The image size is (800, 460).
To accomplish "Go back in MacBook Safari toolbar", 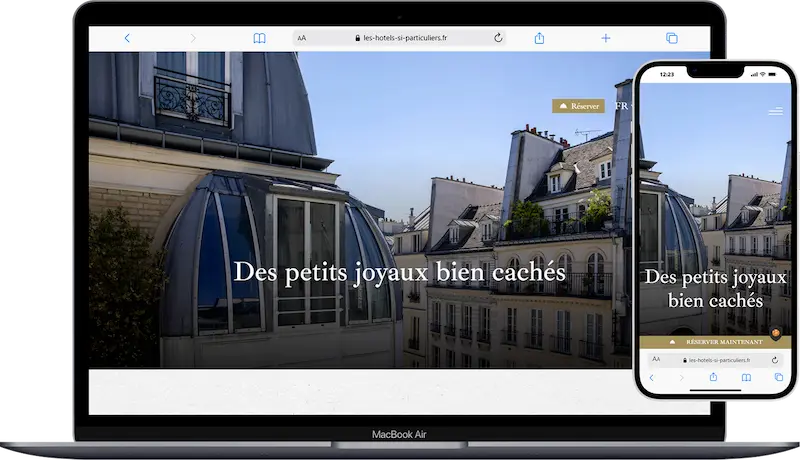I will click(127, 38).
